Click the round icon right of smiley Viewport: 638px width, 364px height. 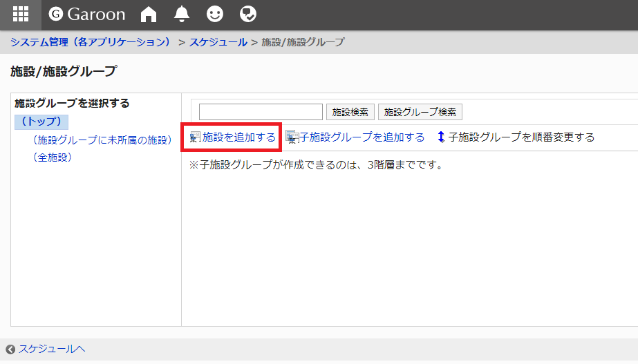point(248,15)
